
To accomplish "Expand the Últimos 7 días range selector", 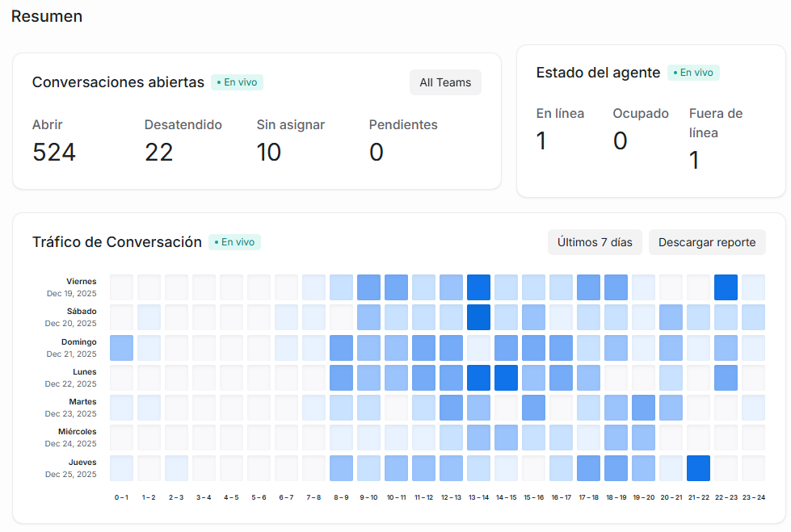I will 595,242.
